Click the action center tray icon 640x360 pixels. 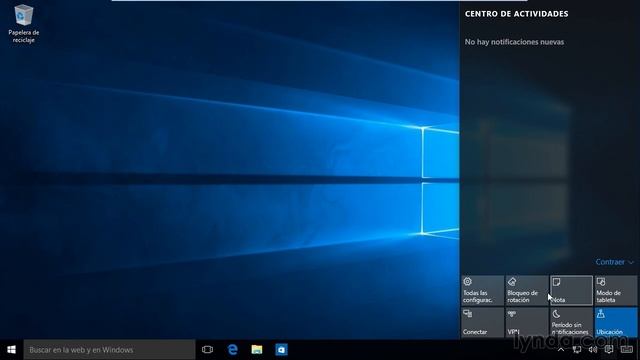tap(609, 350)
